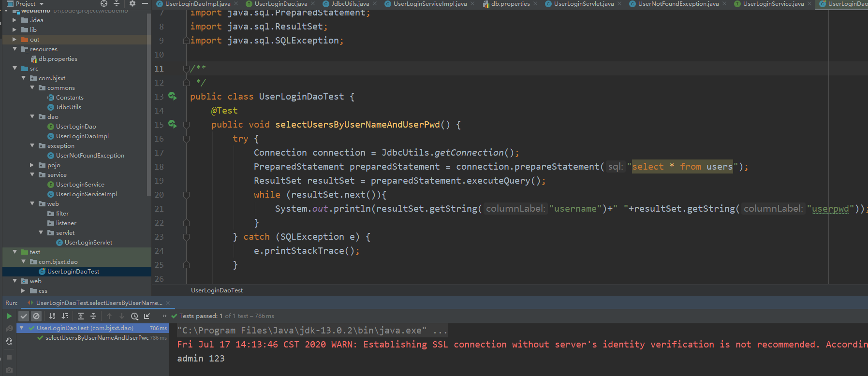The image size is (868, 376).
Task: Fold the Javadoc comment at line 11
Action: (186, 69)
